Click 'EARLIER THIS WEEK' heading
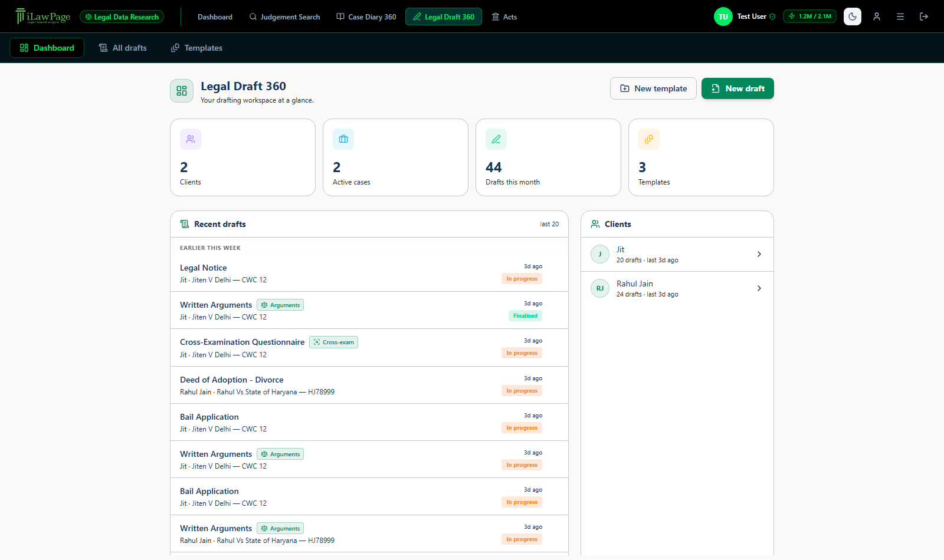Image resolution: width=944 pixels, height=560 pixels. pos(210,248)
